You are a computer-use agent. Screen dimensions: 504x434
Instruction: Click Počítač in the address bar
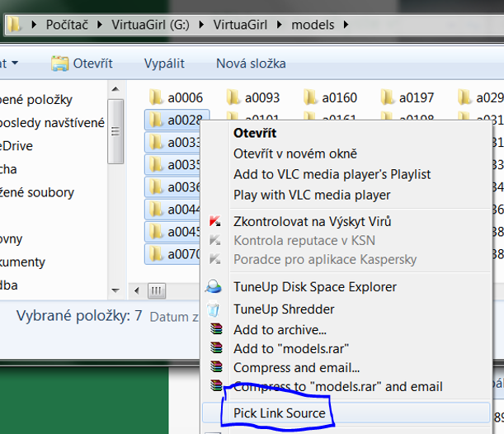[67, 25]
